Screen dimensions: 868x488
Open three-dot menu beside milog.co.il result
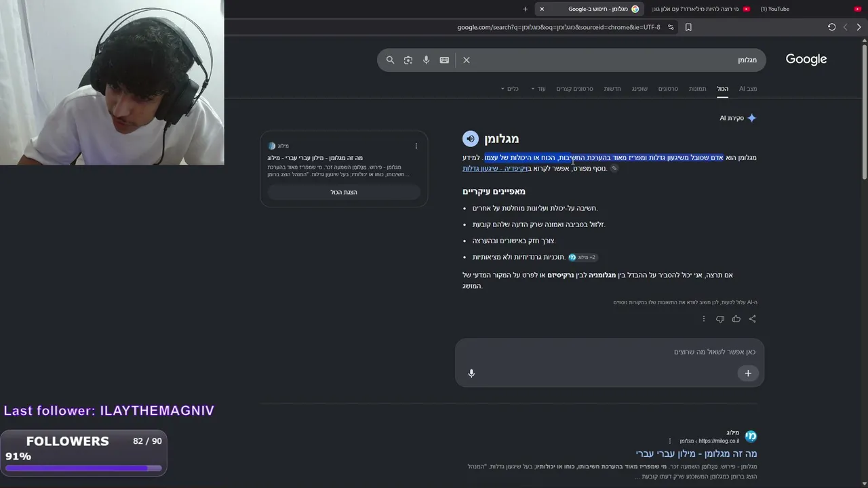(x=670, y=441)
